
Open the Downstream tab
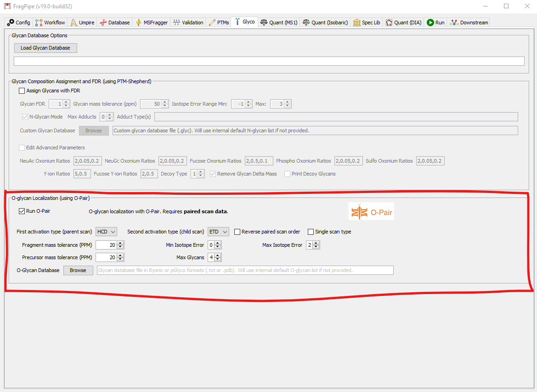click(x=469, y=22)
